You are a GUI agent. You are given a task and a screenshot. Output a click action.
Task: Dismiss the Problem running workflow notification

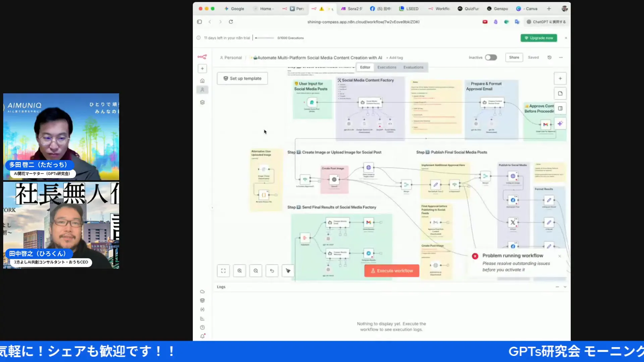coord(559,256)
